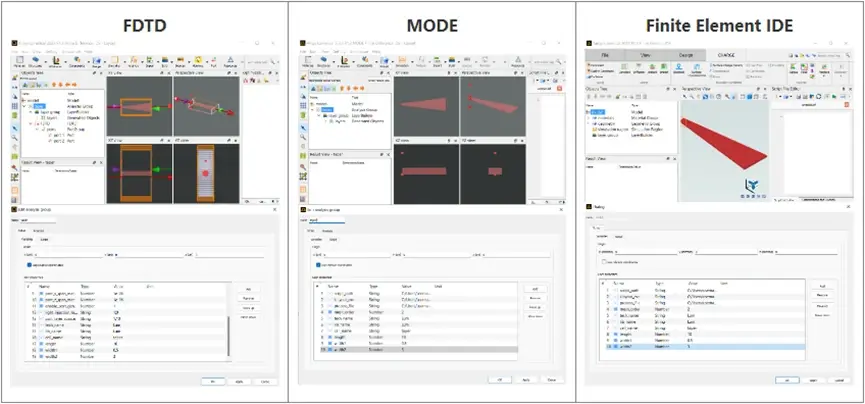Click the Components icon in the FDTD toolbar
The height and width of the screenshot is (404, 865).
click(77, 62)
